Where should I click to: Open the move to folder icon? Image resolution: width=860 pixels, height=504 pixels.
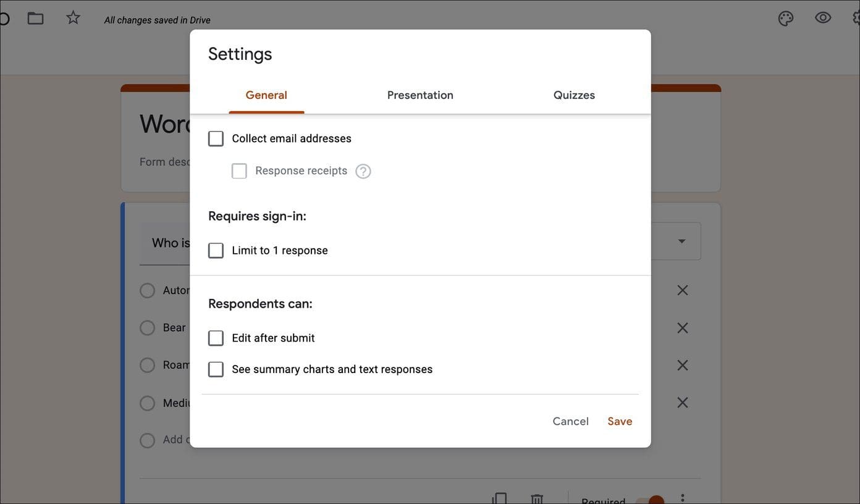[x=36, y=19]
